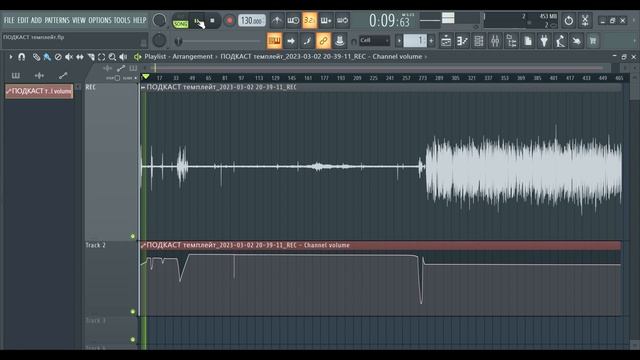This screenshot has width=640, height=360.
Task: Toggle the loop recording icon
Action: pos(342,20)
